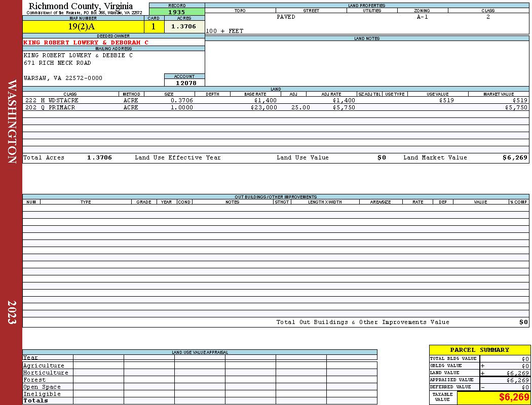Click the zoning value A-1

(423, 17)
